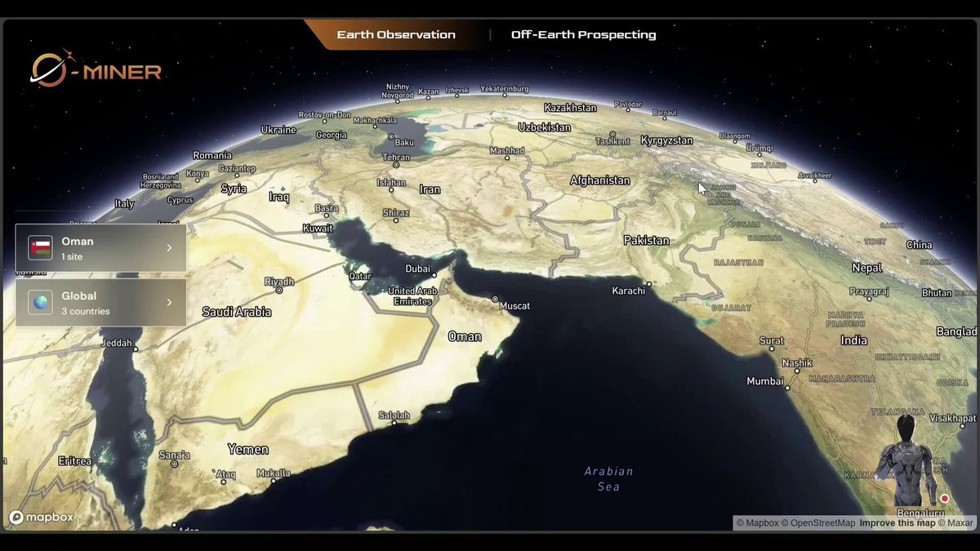The width and height of the screenshot is (980, 551).
Task: Click the Riyadh city marker
Action: point(280,289)
